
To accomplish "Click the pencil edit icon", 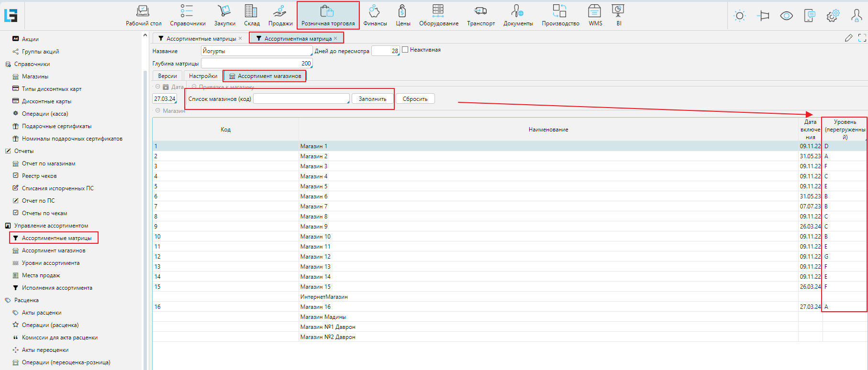I will (x=848, y=38).
